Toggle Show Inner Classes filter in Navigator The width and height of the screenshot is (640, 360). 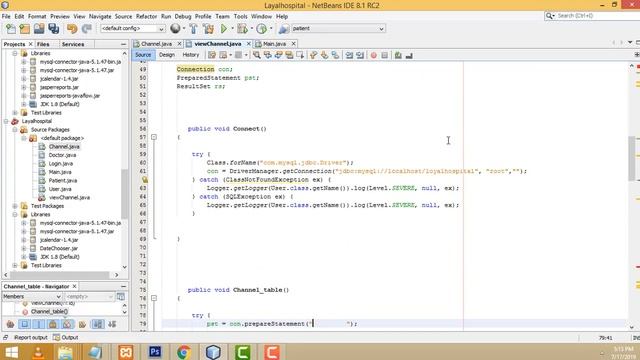tap(67, 324)
